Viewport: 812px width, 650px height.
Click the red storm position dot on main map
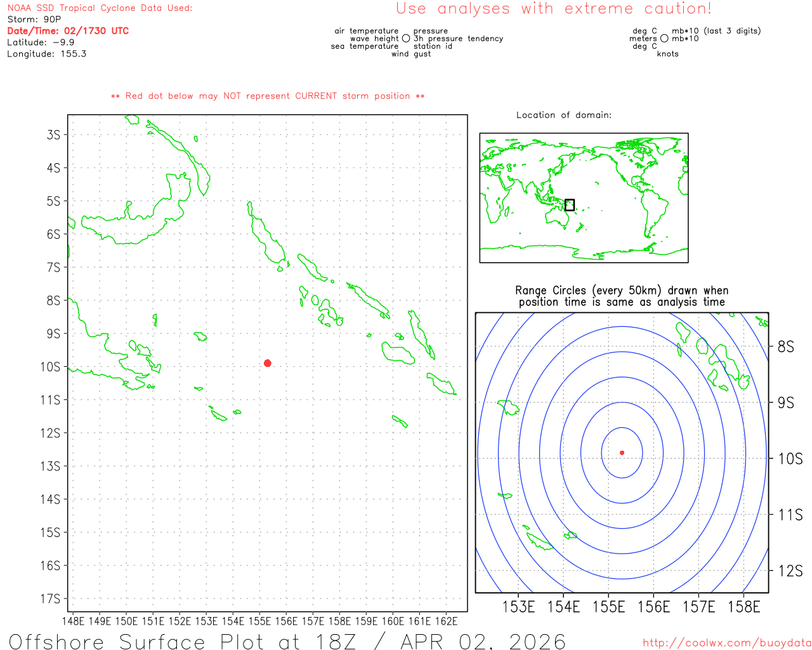pos(268,363)
